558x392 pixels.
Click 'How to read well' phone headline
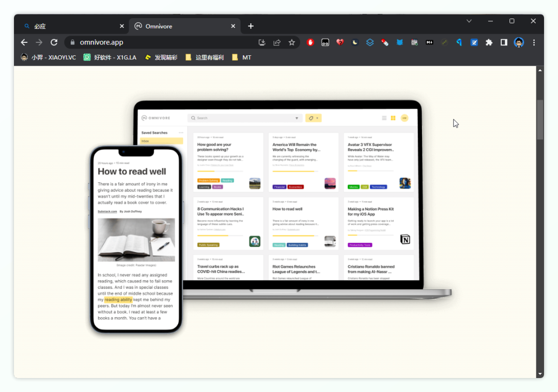[x=132, y=171]
